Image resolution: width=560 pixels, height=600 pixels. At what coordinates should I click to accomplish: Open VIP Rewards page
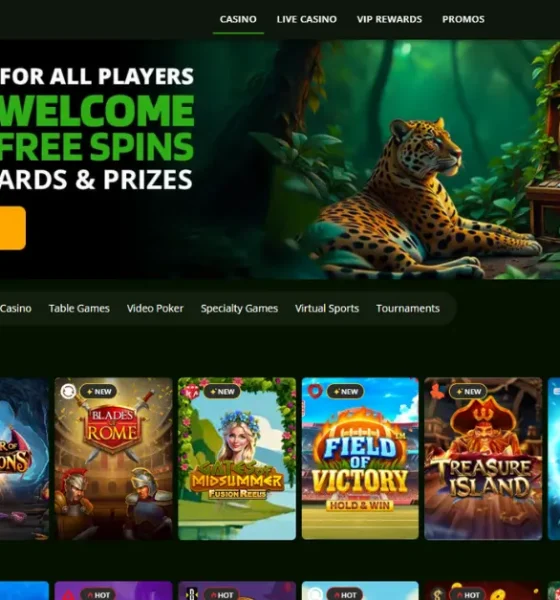click(389, 19)
